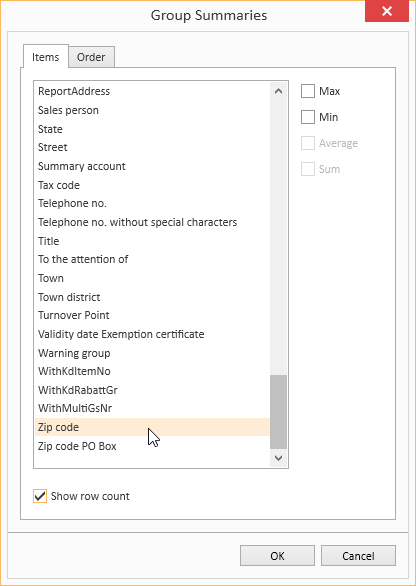
Task: Pick Telephone no. without special characters
Action: coord(152,222)
